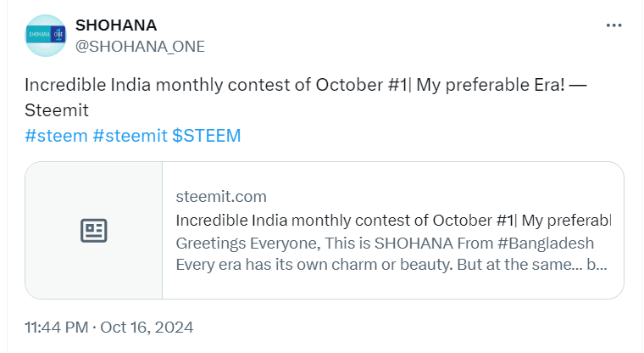Open the @SHOHANA_ONE handle link
644x353 pixels.
(x=140, y=47)
